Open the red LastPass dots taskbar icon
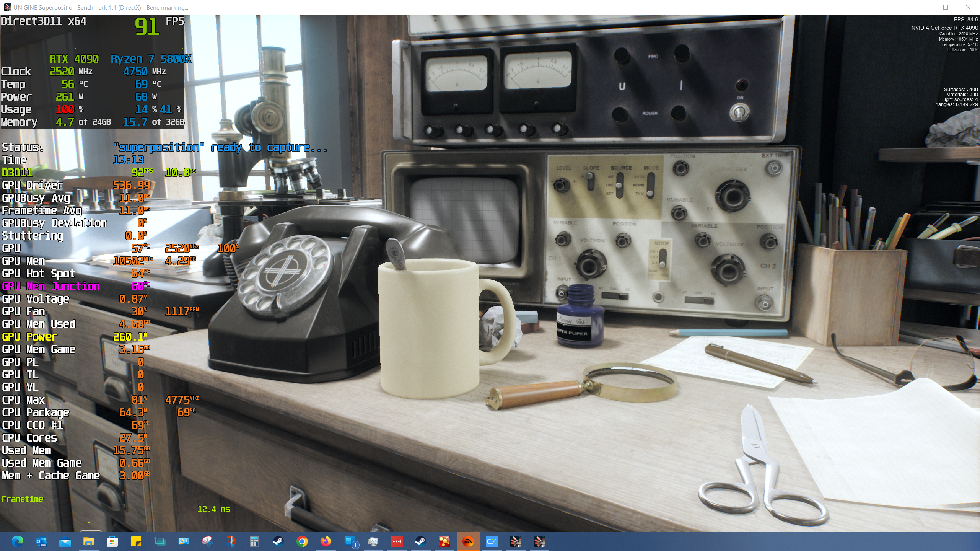The height and width of the screenshot is (551, 980). [397, 541]
